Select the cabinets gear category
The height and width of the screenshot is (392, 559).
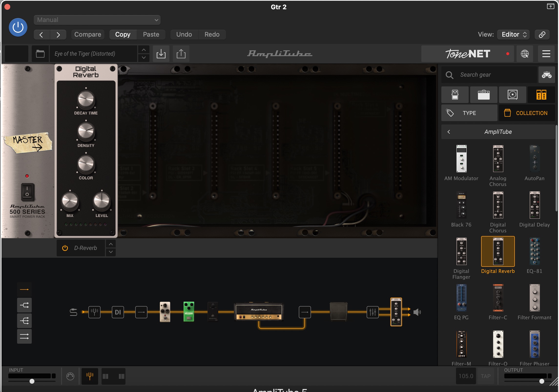click(513, 95)
